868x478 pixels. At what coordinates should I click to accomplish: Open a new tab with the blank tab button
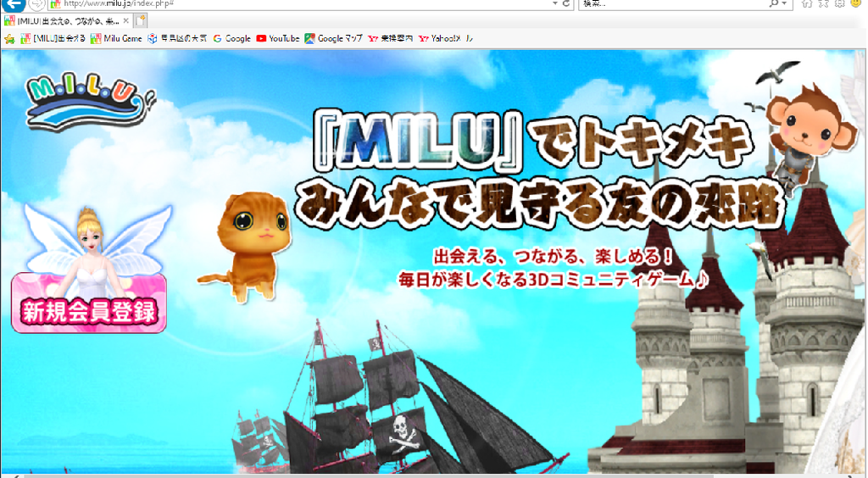(x=141, y=21)
